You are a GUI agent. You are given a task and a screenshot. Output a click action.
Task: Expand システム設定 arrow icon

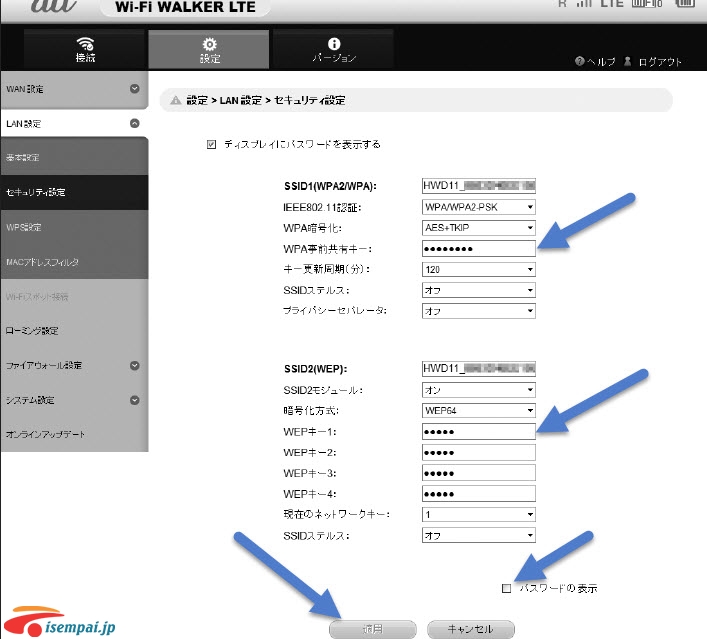pyautogui.click(x=134, y=400)
